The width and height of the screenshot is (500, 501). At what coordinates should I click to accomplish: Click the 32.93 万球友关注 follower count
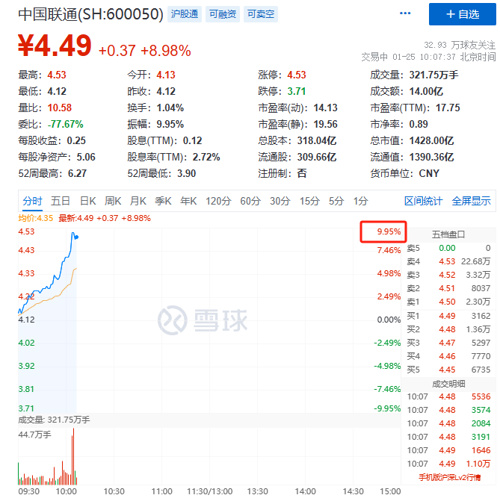coord(459,45)
